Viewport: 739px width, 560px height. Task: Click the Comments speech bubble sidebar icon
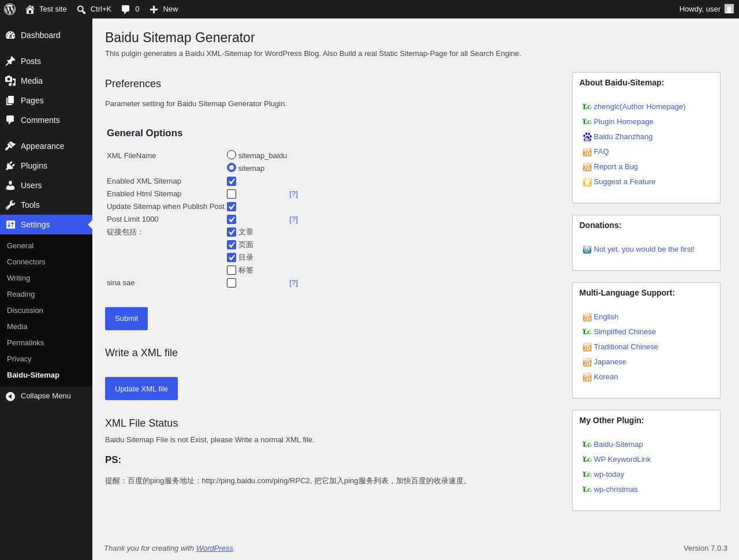pyautogui.click(x=10, y=120)
